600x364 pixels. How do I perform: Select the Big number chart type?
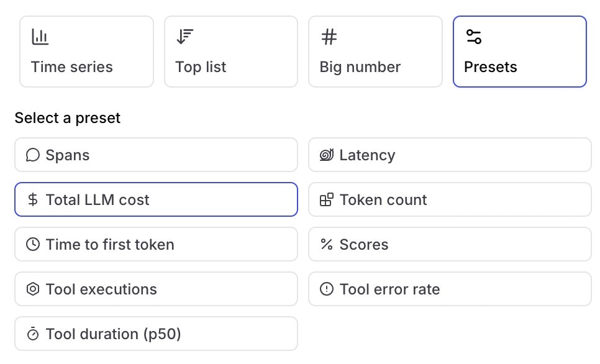375,52
